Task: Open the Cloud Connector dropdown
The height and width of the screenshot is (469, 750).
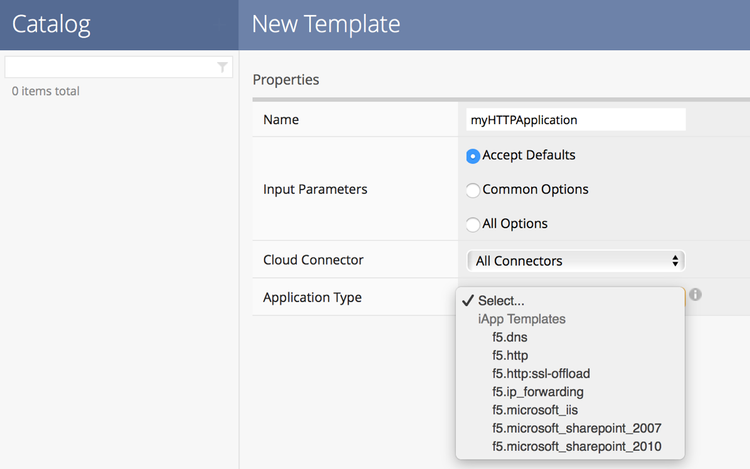Action: 575,261
